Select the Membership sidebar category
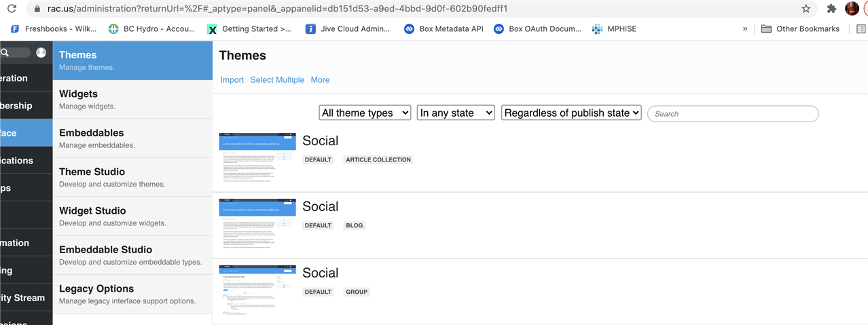 tap(26, 105)
